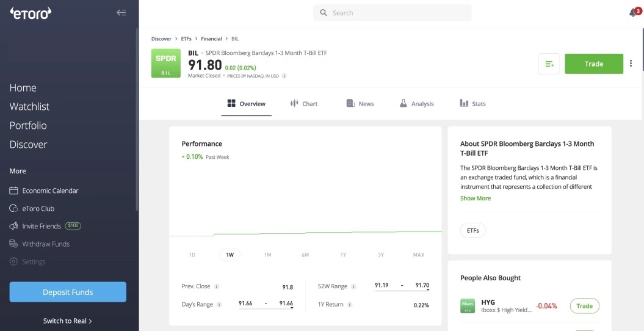Click the price info icon next to IN USD

[x=284, y=76]
